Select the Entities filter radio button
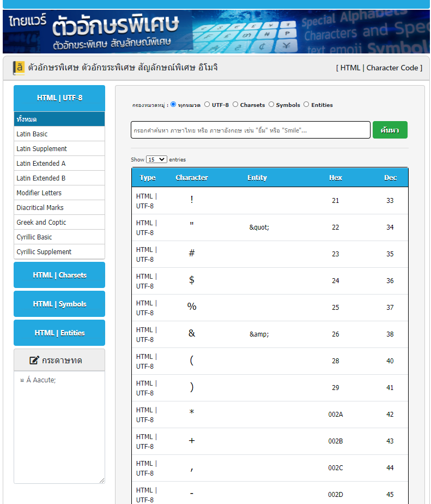 point(306,105)
